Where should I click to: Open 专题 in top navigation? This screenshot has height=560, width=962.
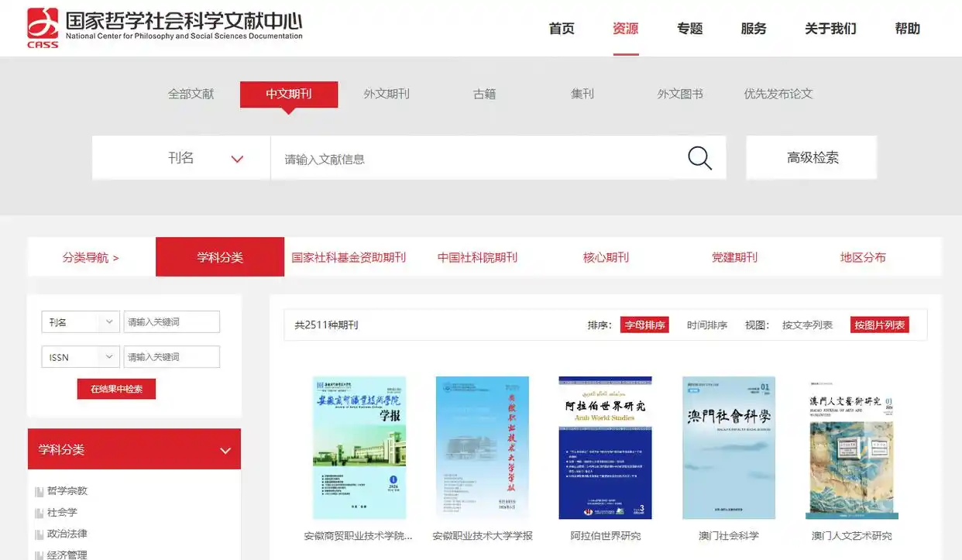(x=689, y=29)
